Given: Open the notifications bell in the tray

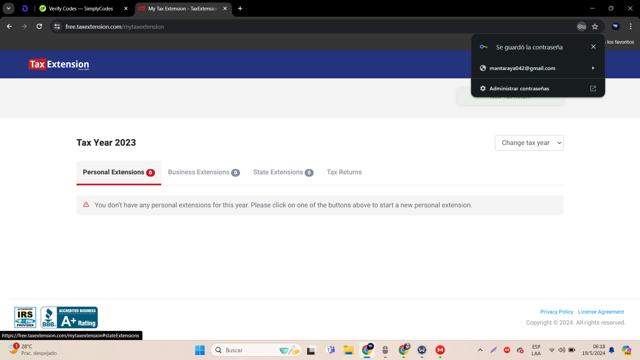Looking at the screenshot, I should [611, 350].
